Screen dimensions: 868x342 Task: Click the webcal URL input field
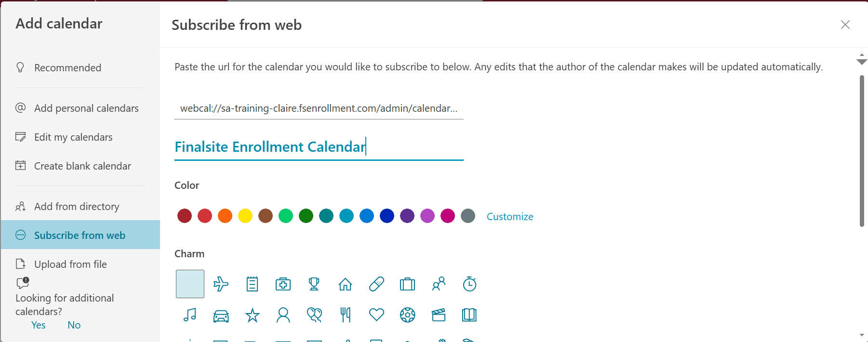[319, 108]
